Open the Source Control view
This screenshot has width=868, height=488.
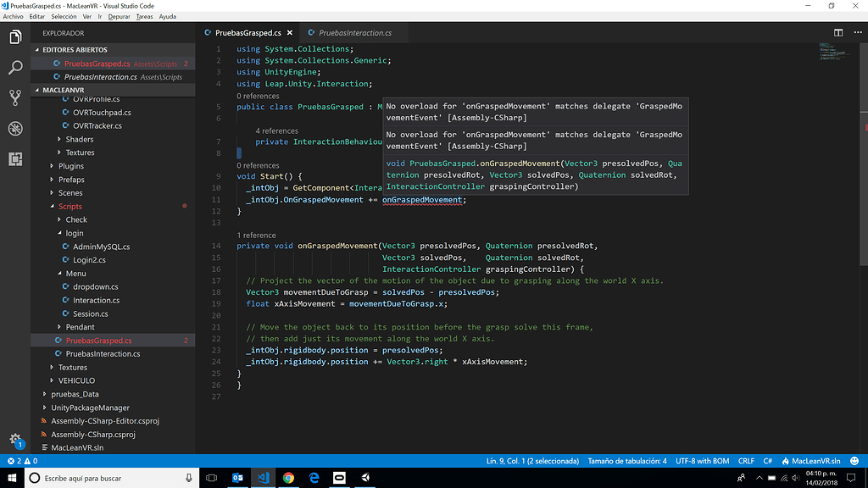(x=15, y=98)
